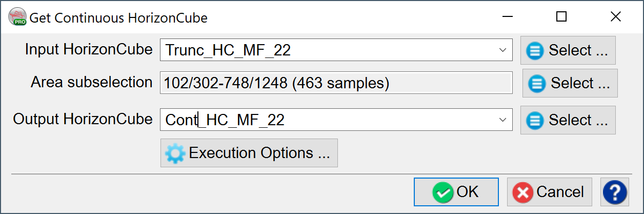The image size is (644, 214).
Task: Click Select next to Input HorizonCube
Action: point(568,50)
